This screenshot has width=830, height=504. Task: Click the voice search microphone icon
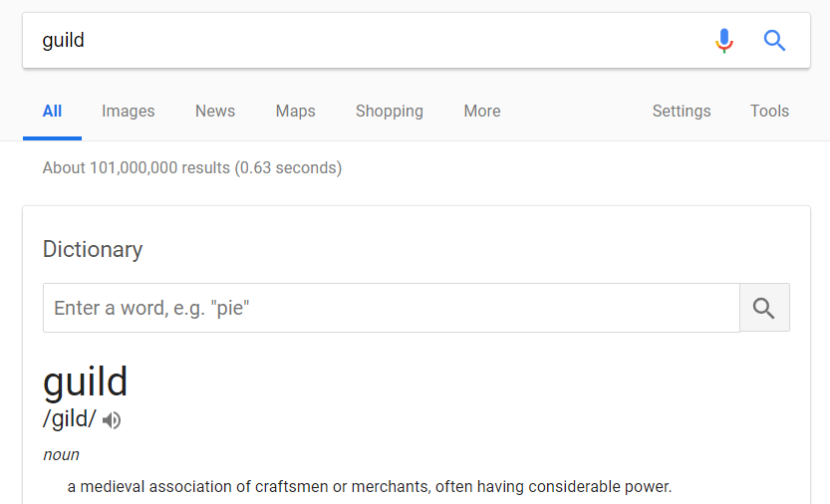click(724, 41)
